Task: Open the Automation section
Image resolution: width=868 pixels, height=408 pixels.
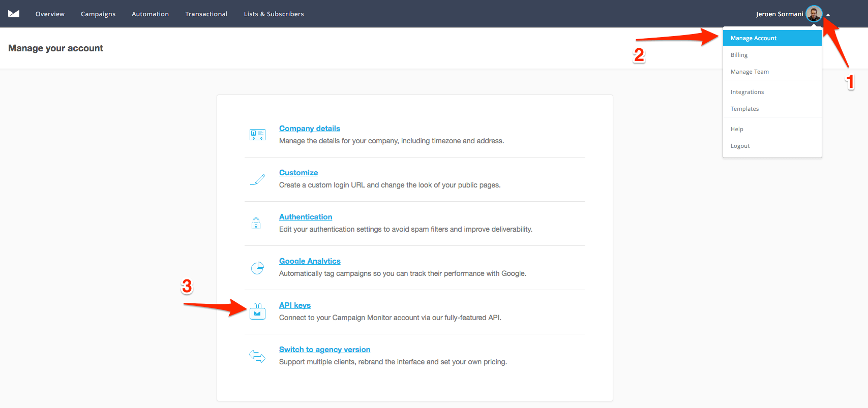Action: click(x=150, y=14)
